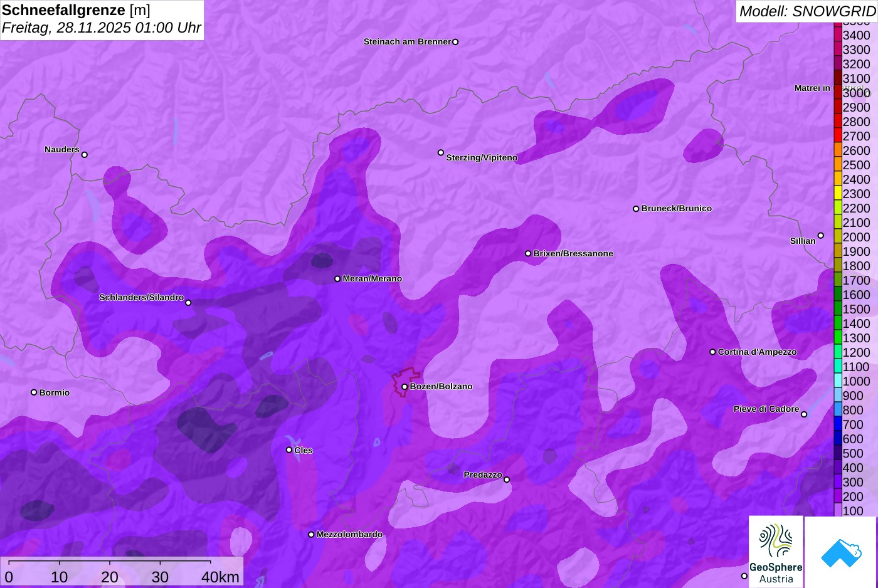
Task: Select the Bormio location marker dot
Action: pos(34,392)
